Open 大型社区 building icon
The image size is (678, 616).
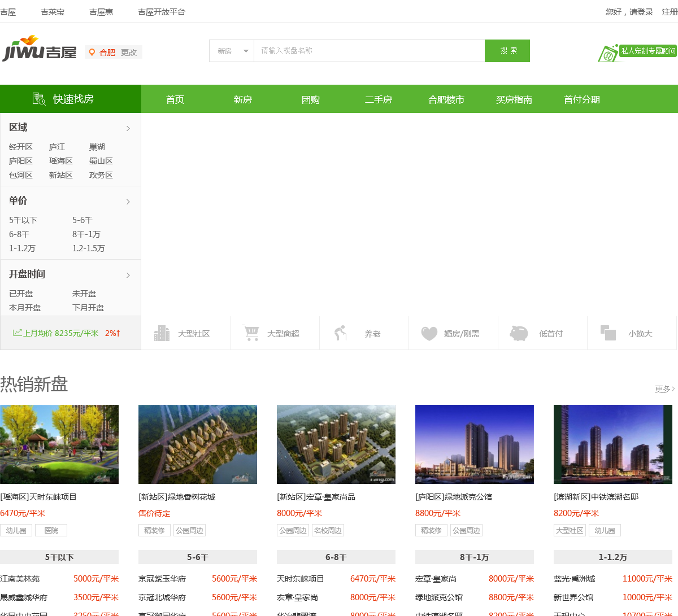(162, 333)
